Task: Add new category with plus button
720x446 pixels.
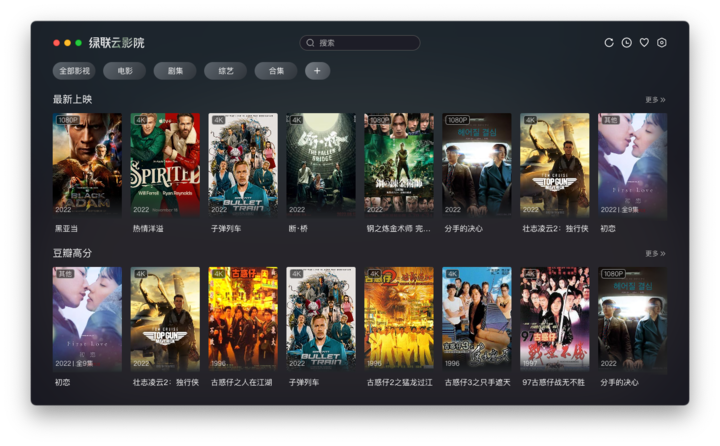Action: click(x=317, y=71)
